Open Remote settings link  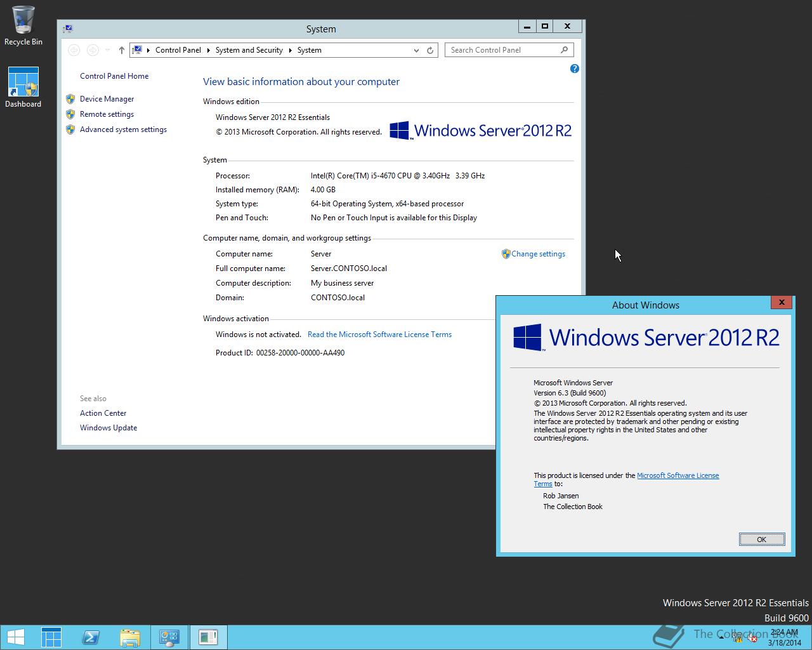coord(107,114)
